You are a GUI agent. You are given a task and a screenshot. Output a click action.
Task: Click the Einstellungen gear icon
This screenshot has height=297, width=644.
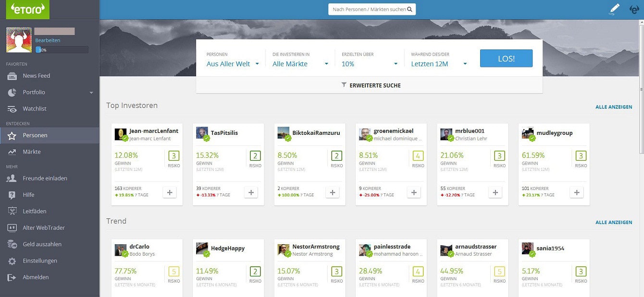[x=12, y=261]
